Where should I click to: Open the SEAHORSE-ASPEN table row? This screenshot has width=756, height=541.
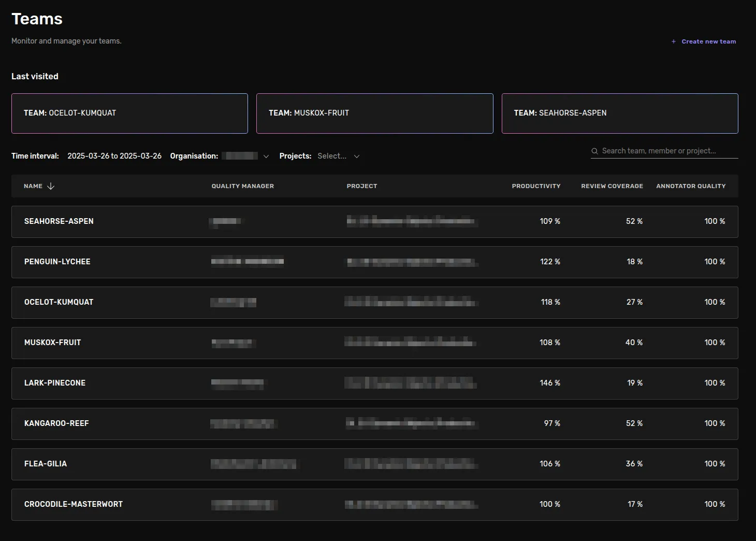[x=374, y=222]
